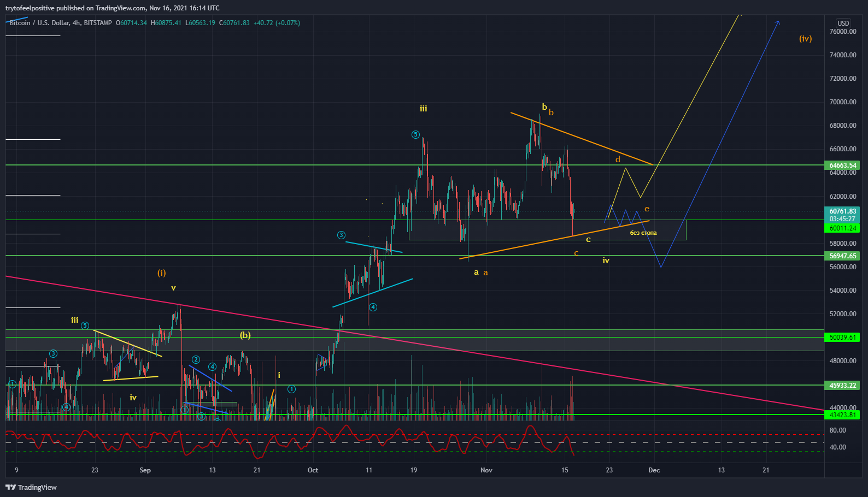Click the 54000.00 price axis label
Image resolution: width=868 pixels, height=497 pixels.
click(843, 291)
